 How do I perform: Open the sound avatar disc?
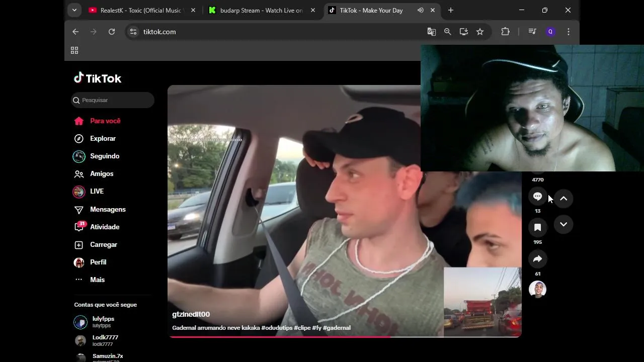(537, 289)
